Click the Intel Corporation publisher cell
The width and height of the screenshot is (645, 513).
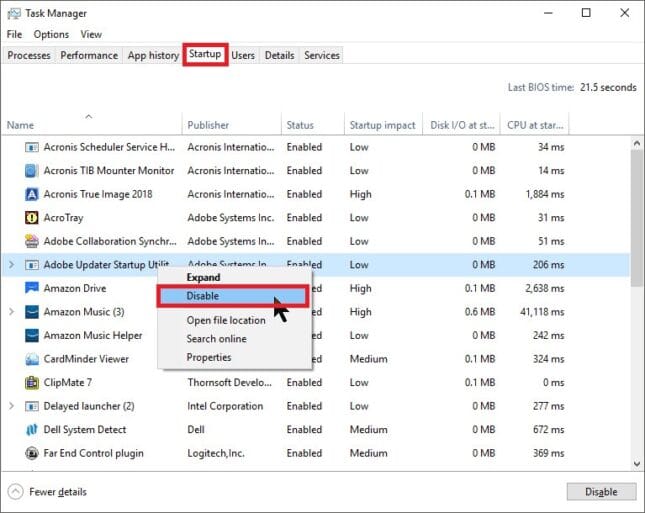pos(225,406)
